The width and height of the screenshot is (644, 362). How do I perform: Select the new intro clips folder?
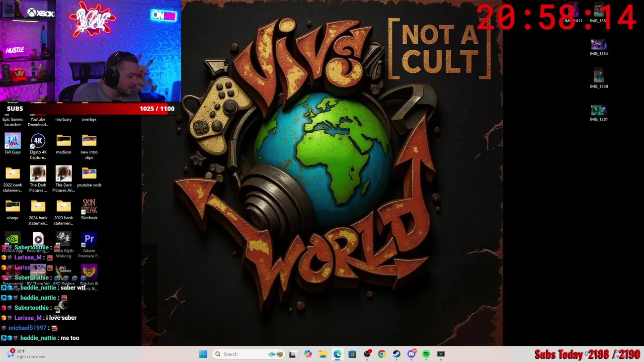89,146
